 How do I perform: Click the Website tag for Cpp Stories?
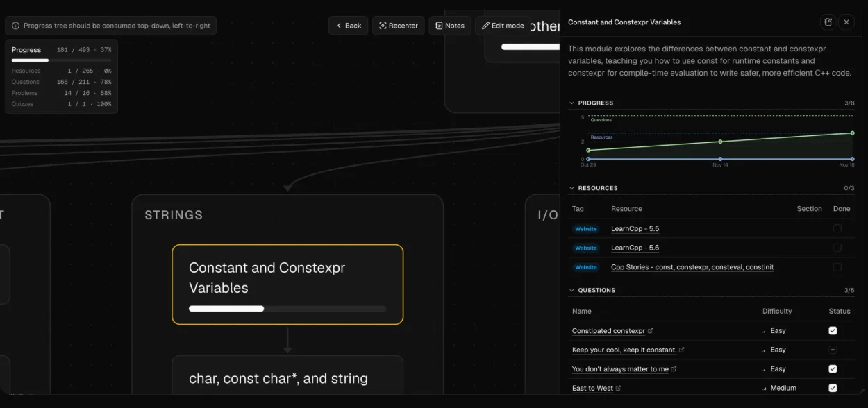click(585, 267)
